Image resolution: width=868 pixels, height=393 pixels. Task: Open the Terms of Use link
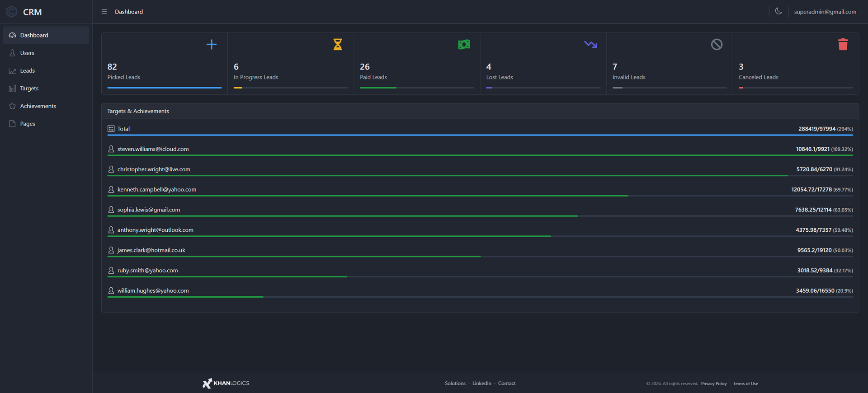[x=745, y=384]
